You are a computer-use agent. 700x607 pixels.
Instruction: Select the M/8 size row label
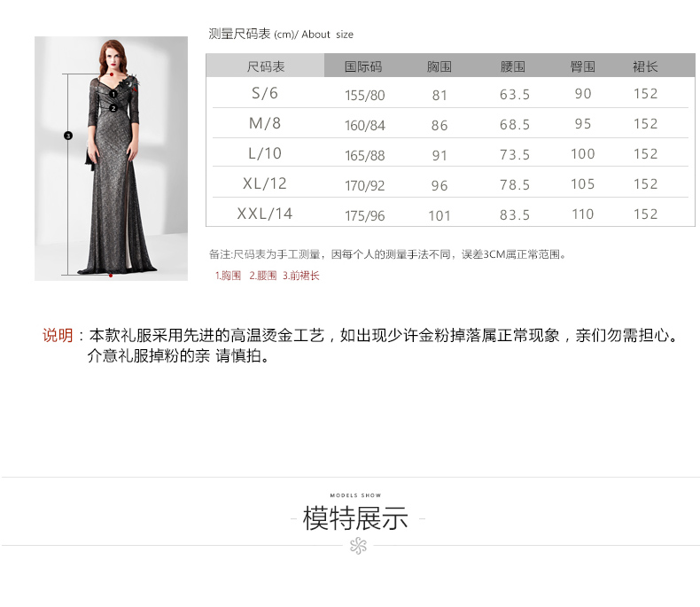(264, 123)
